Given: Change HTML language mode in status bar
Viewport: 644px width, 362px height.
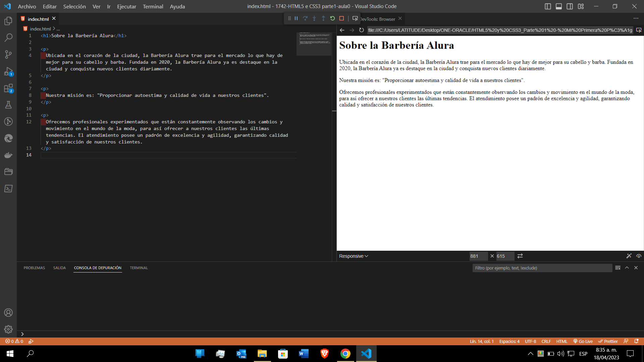Looking at the screenshot, I should pos(562,341).
